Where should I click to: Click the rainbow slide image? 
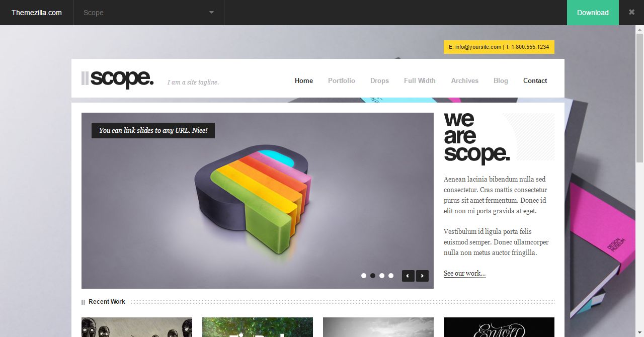pos(258,201)
